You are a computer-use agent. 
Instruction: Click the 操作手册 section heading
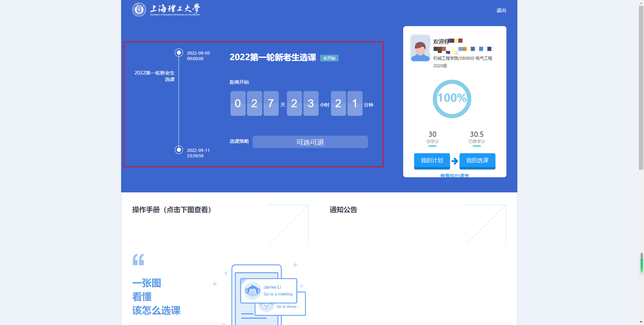[172, 210]
